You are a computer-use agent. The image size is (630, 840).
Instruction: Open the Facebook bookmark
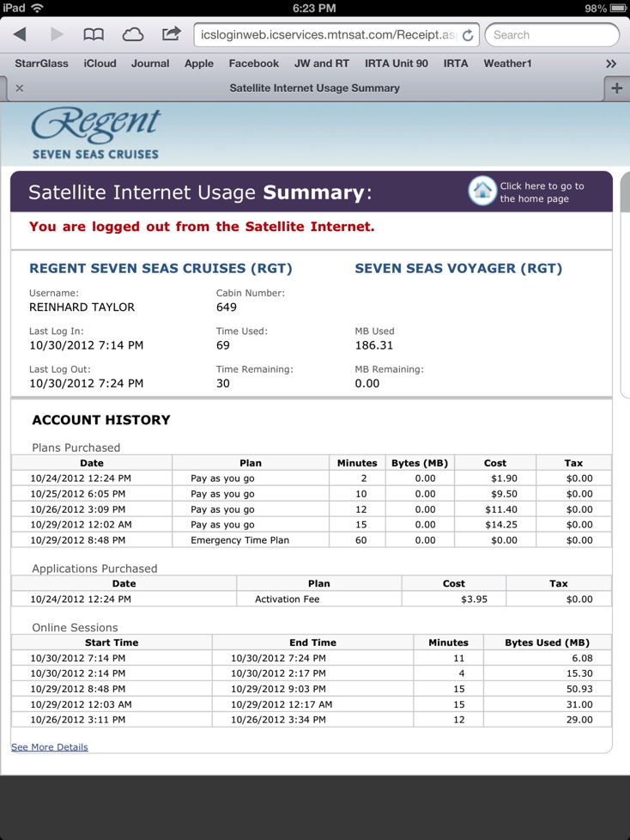[254, 64]
